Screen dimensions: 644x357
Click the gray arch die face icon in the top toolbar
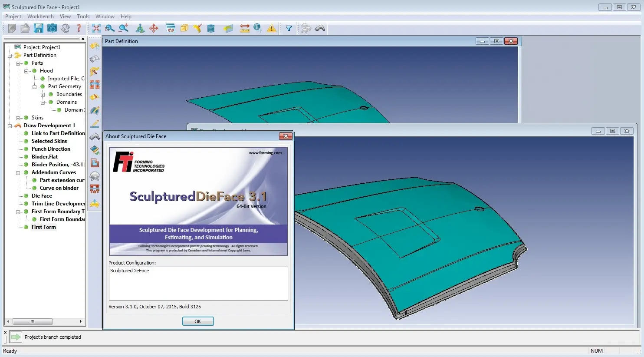coord(320,28)
